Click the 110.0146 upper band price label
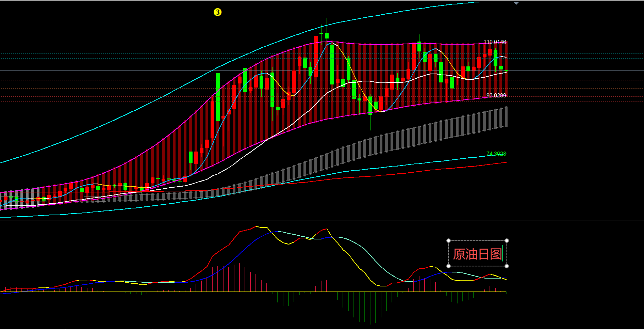This screenshot has height=330, width=644. coord(495,42)
